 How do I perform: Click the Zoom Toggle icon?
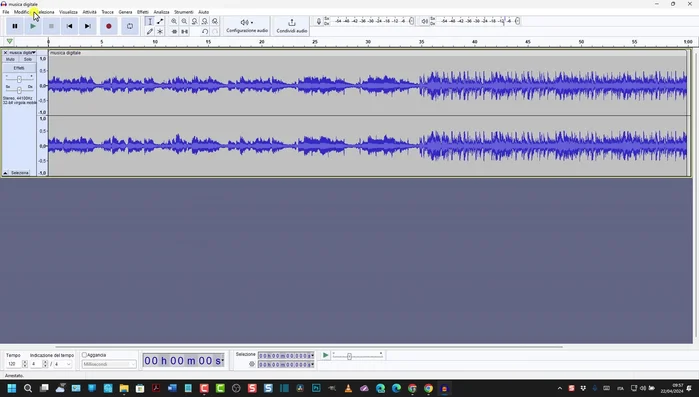(215, 21)
